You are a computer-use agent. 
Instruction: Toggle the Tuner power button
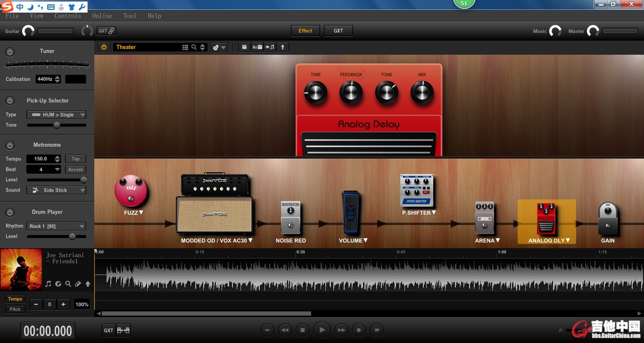(10, 52)
